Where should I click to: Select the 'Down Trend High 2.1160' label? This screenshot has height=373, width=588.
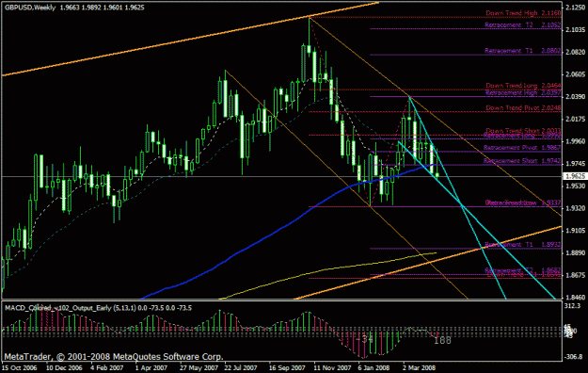tap(523, 13)
